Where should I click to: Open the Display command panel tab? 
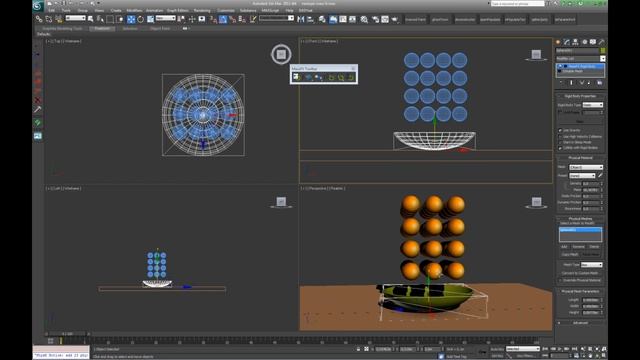(x=593, y=42)
